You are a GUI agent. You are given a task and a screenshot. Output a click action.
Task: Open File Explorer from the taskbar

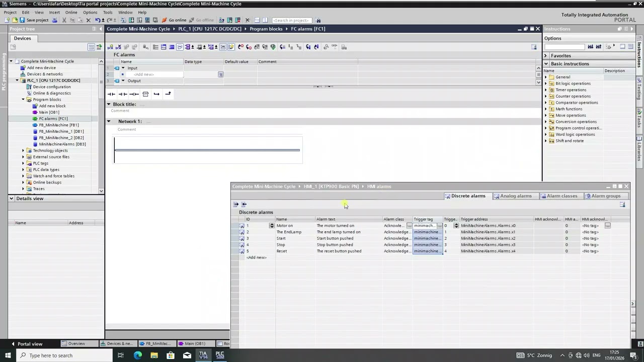pos(154,355)
